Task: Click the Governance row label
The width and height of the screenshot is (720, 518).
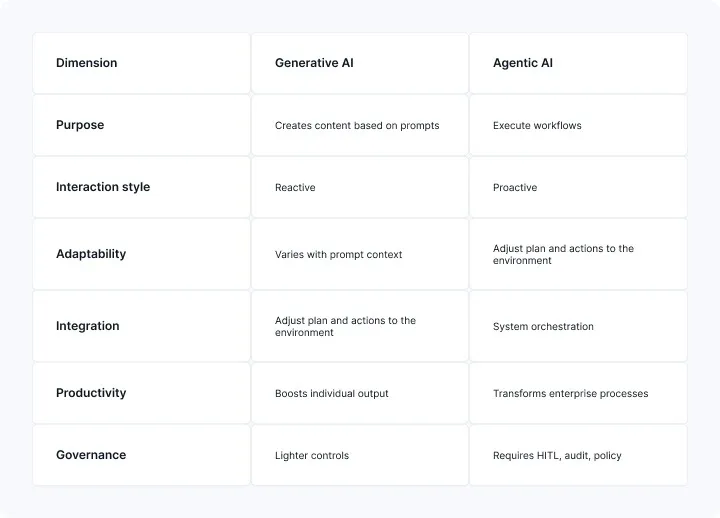Action: [141, 455]
